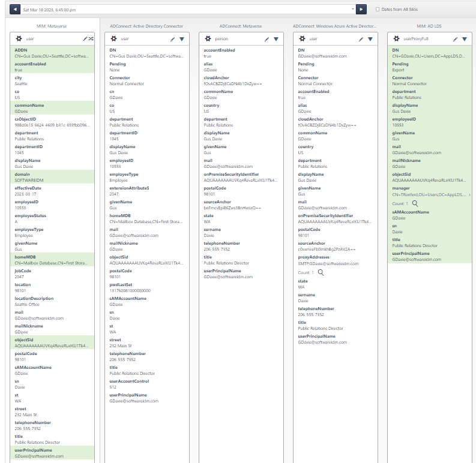Click mailNickname label in AD LDS panel
Viewport: 476px width, 463px height.
pos(406,161)
